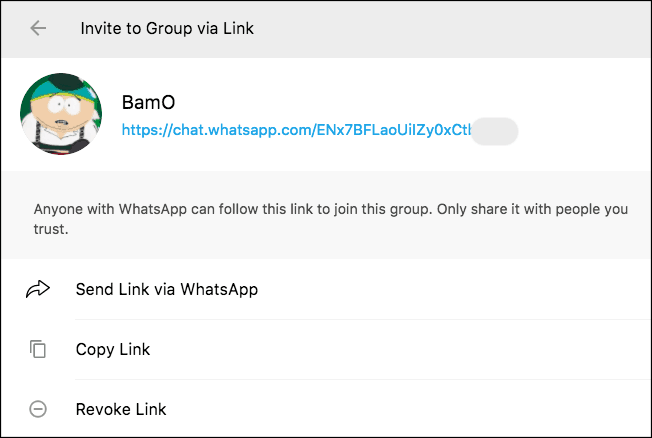Click the BamO group name
652x438 pixels.
tap(148, 102)
